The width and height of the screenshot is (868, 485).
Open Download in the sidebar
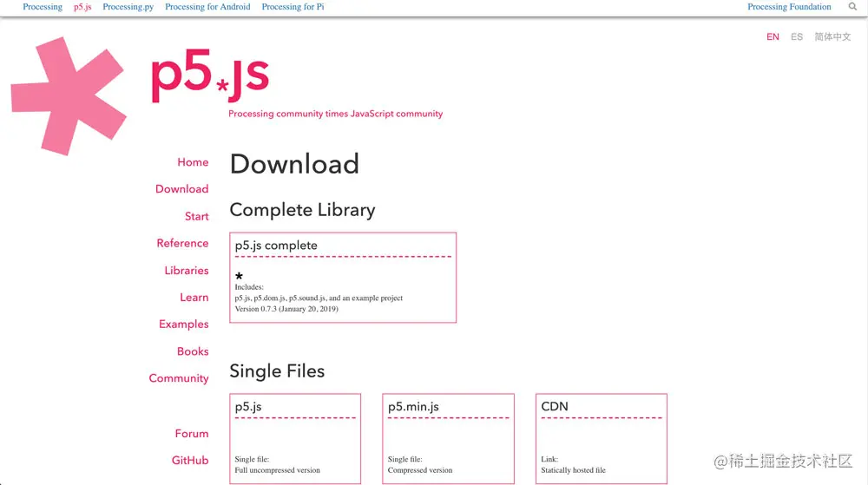[x=181, y=189]
